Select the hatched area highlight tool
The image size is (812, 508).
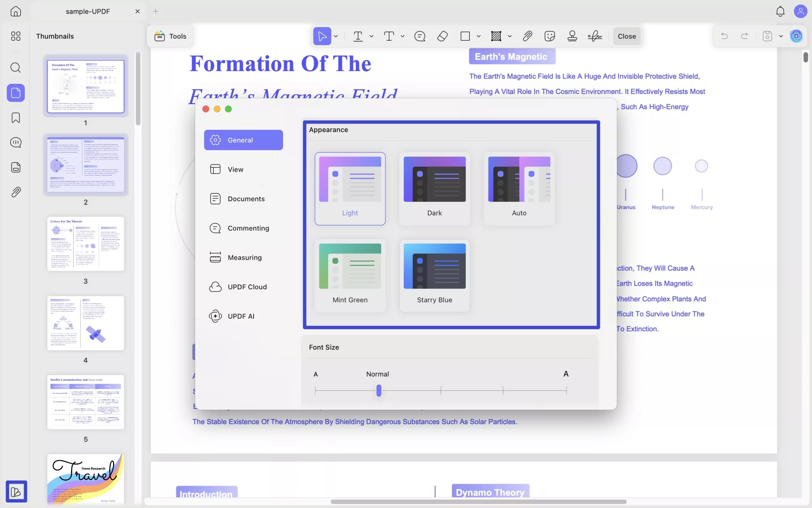(496, 36)
